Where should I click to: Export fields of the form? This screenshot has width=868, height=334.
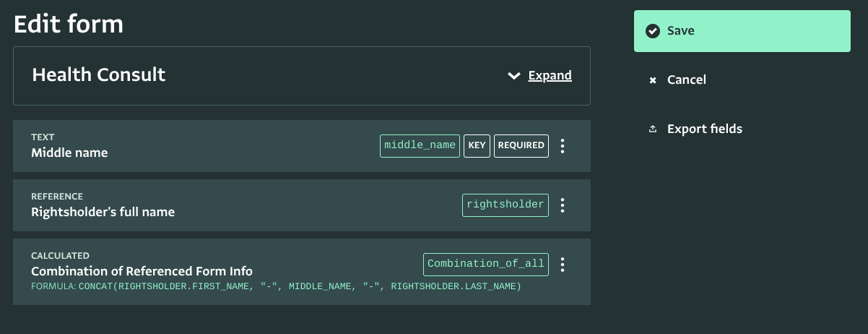[x=695, y=129]
